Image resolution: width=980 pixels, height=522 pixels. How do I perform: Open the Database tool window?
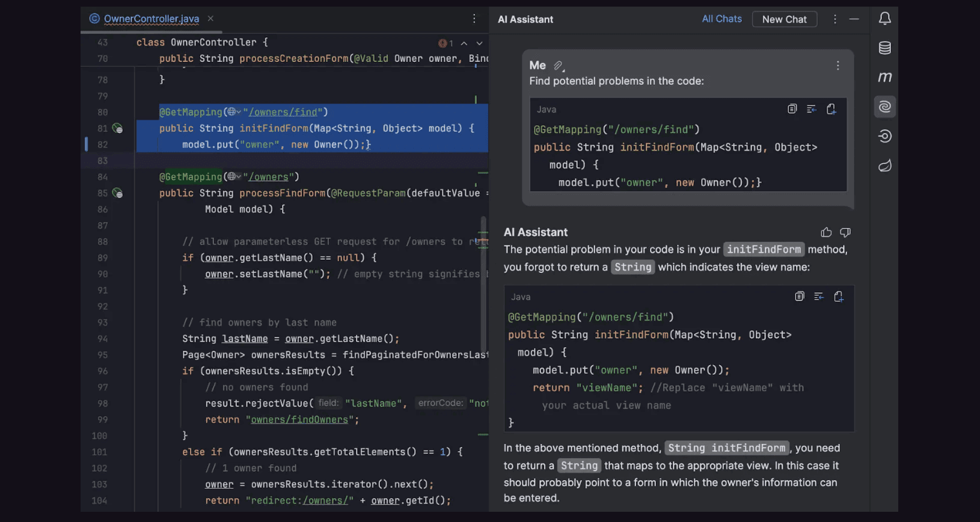pyautogui.click(x=884, y=48)
